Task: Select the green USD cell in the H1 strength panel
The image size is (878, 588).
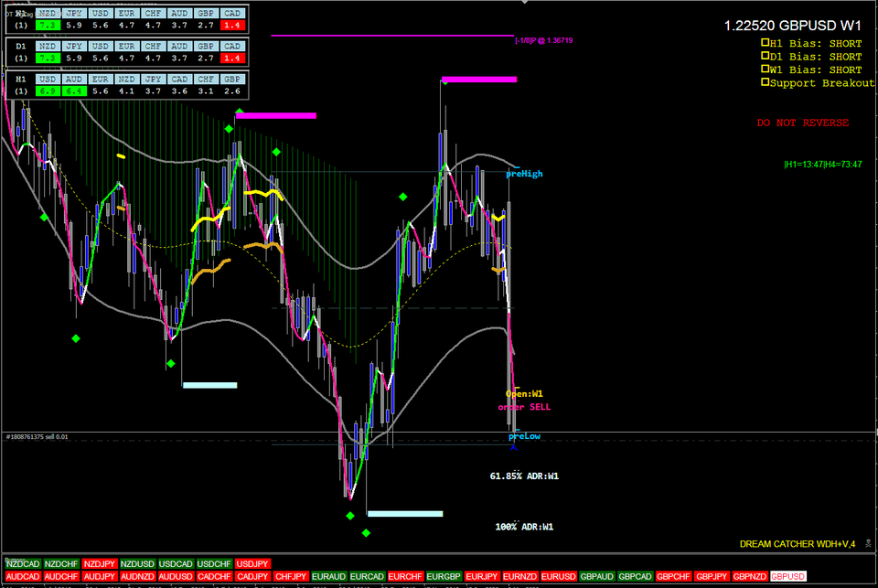Action: point(48,90)
